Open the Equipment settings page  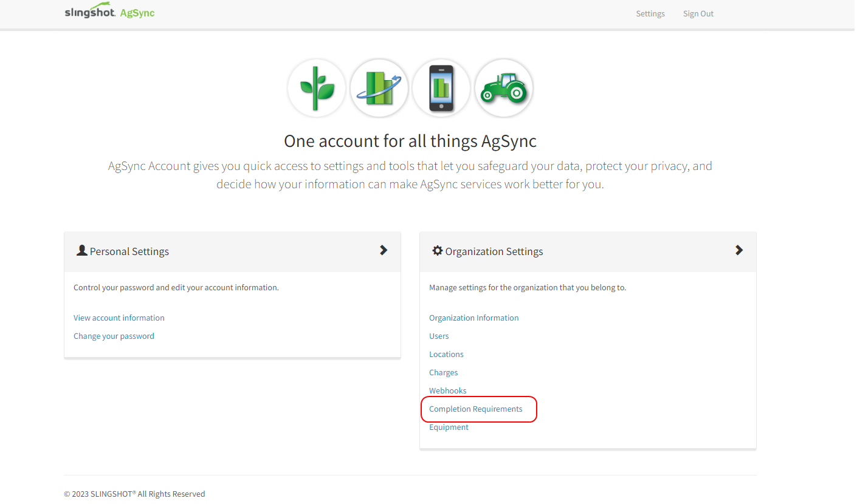coord(449,426)
